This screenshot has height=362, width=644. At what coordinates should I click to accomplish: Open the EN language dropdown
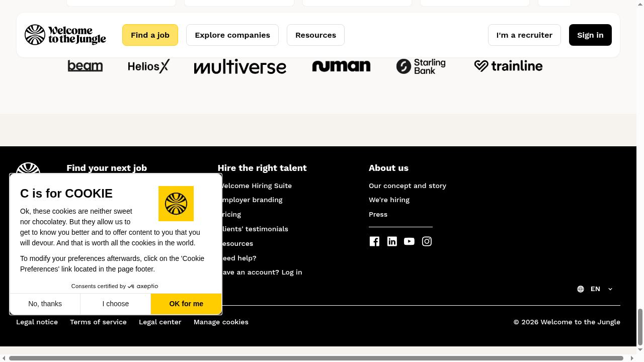(x=595, y=289)
